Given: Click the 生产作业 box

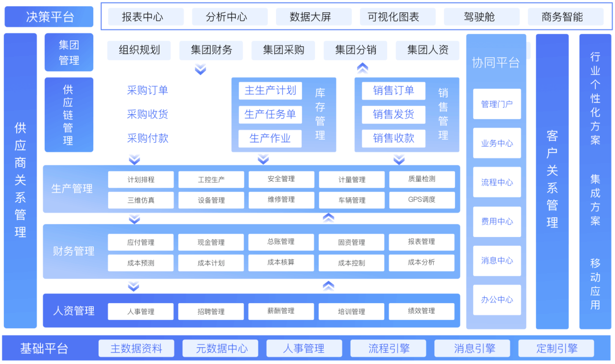Looking at the screenshot, I should [270, 139].
